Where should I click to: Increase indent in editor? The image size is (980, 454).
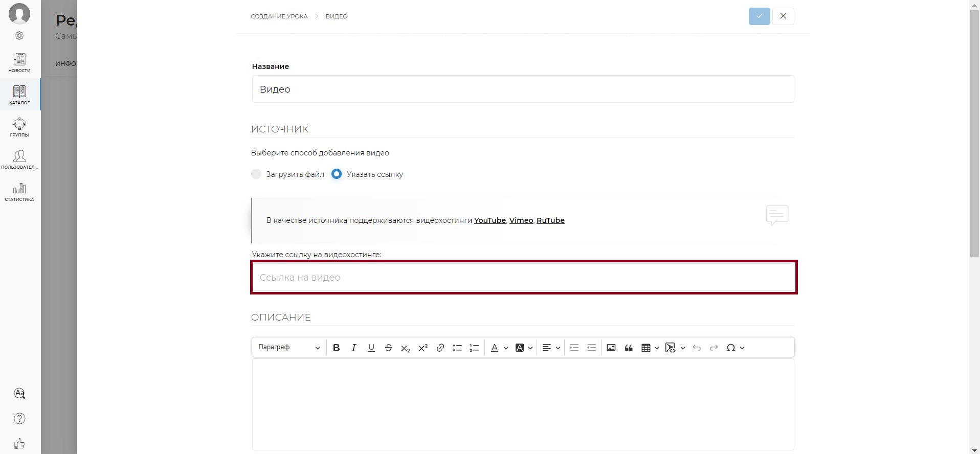574,348
